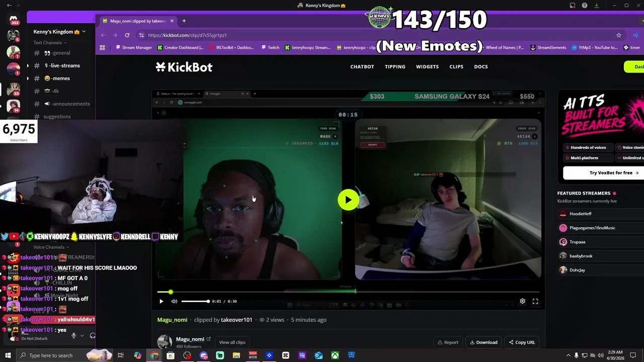644x362 pixels.
Task: Click the browser forward arrow
Action: click(115, 35)
